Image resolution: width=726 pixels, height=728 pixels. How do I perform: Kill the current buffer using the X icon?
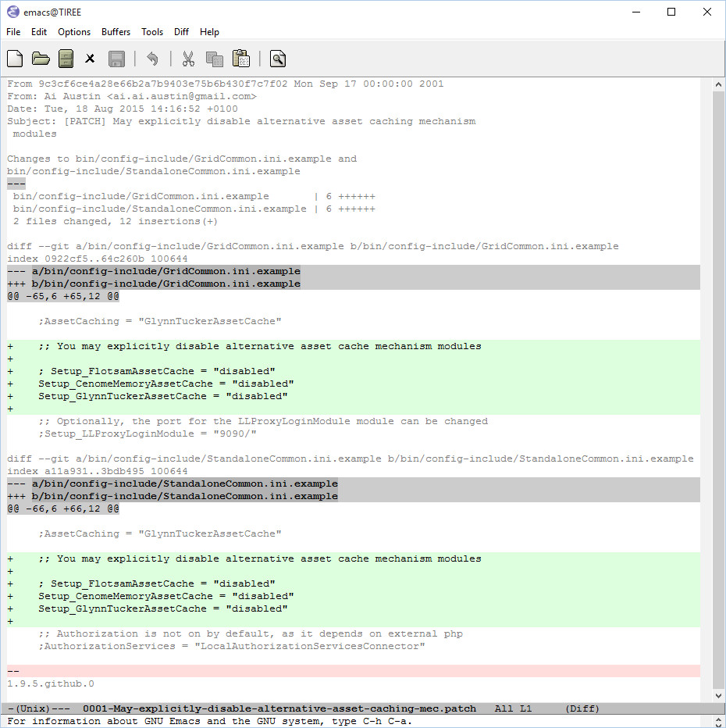tap(90, 59)
